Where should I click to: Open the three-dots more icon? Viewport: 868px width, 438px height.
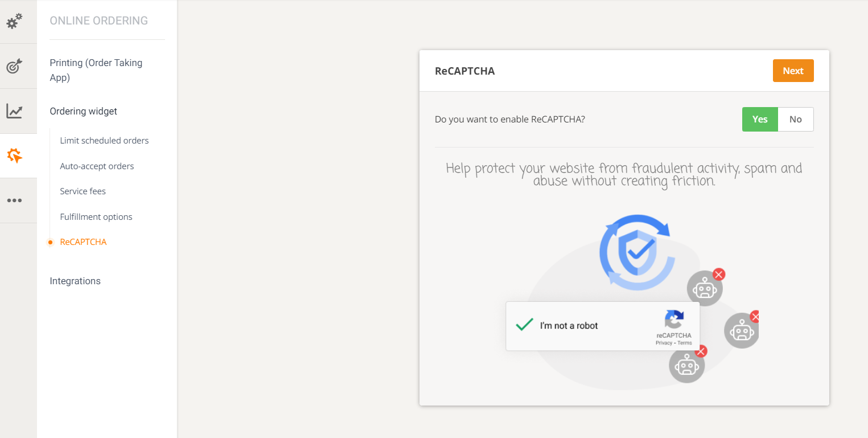(14, 200)
